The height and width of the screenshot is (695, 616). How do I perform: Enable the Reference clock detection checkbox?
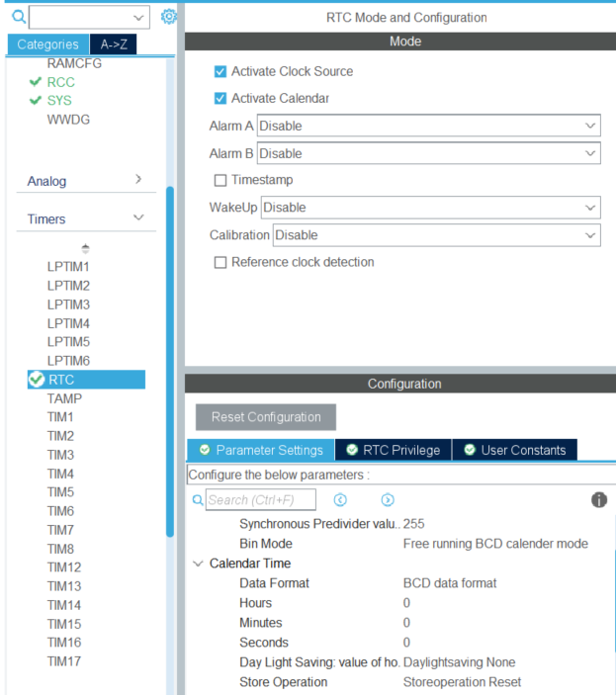220,262
